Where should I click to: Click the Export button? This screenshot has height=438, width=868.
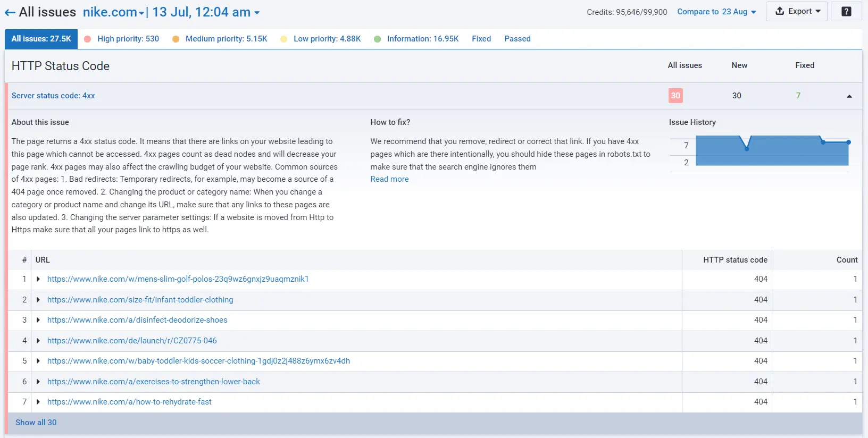point(796,11)
